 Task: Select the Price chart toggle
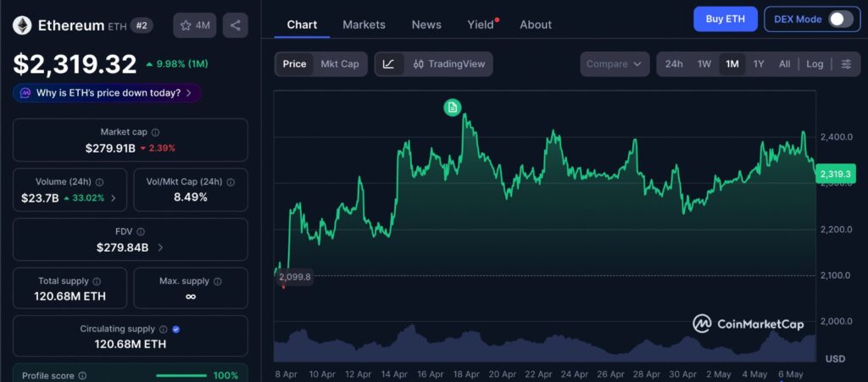click(x=294, y=64)
